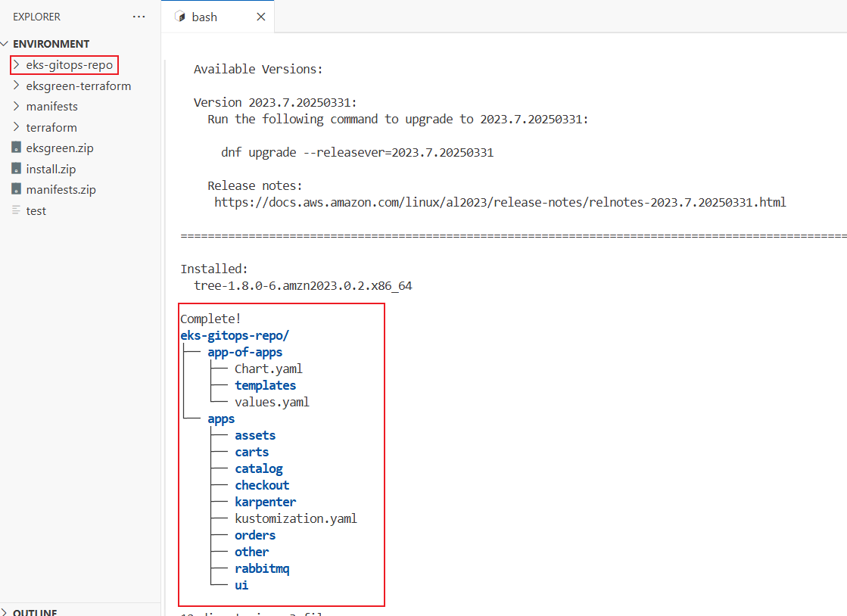Viewport: 847px width, 616px height.
Task: Click 'checkout' in tree output
Action: (262, 485)
